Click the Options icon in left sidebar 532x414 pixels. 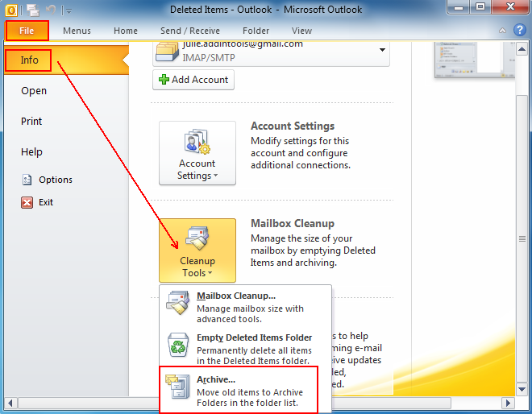(27, 180)
